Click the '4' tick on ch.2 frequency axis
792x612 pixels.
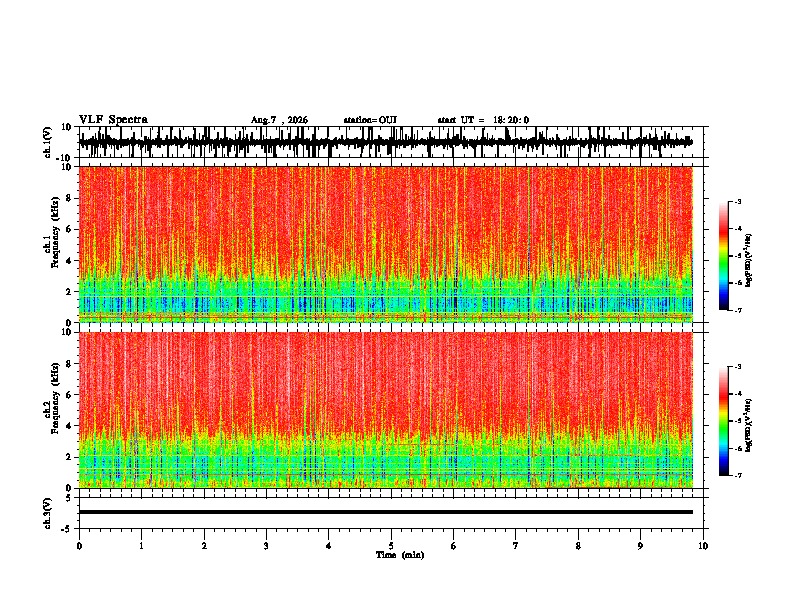(x=69, y=426)
